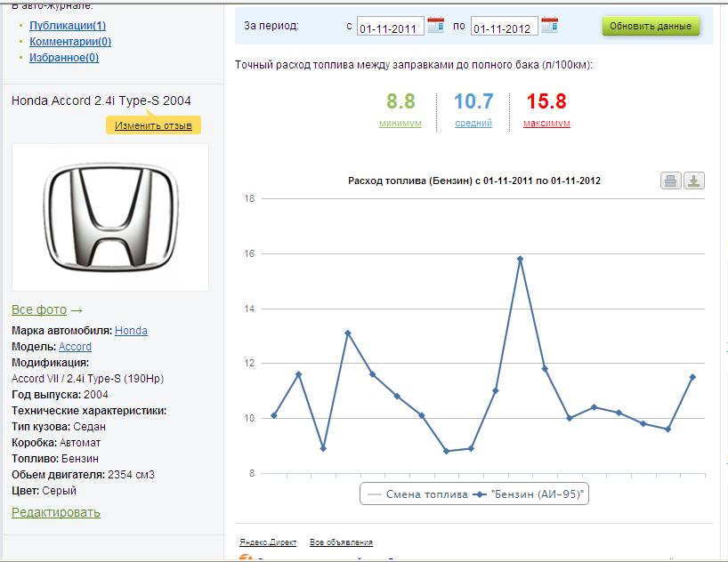Open the Комментарии(0) link
Viewport: 728px width, 562px height.
(x=70, y=42)
